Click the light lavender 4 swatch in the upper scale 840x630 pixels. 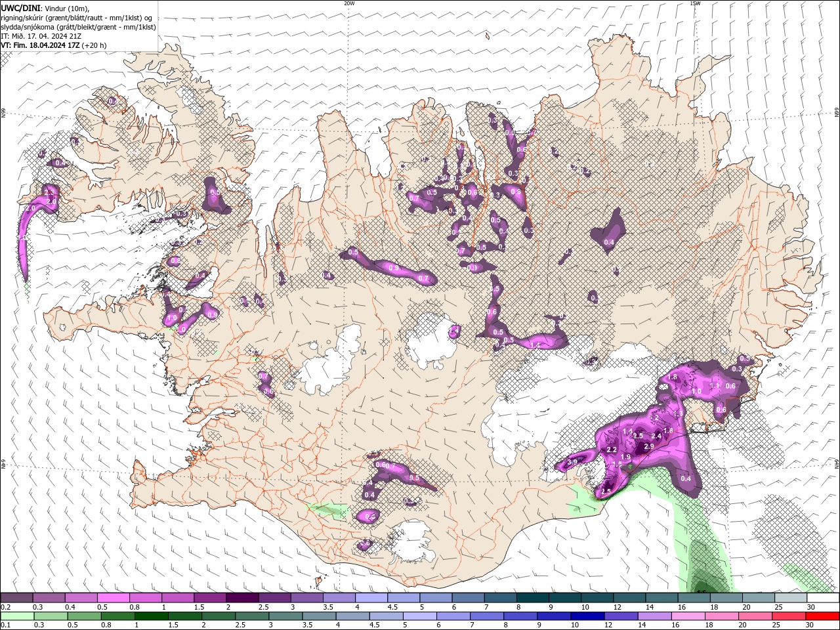tap(371, 598)
